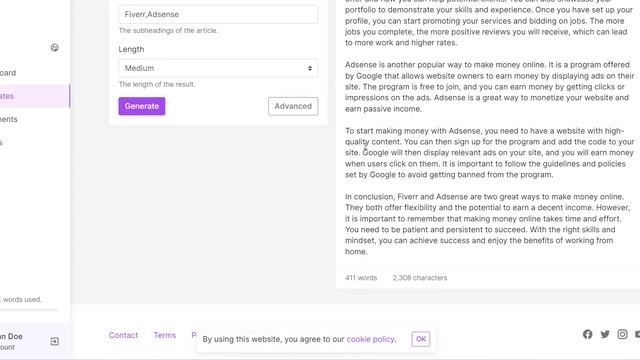Screen dimensions: 640x360
Task: Select the highlighted Templates sidebar item
Action: [x=35, y=96]
